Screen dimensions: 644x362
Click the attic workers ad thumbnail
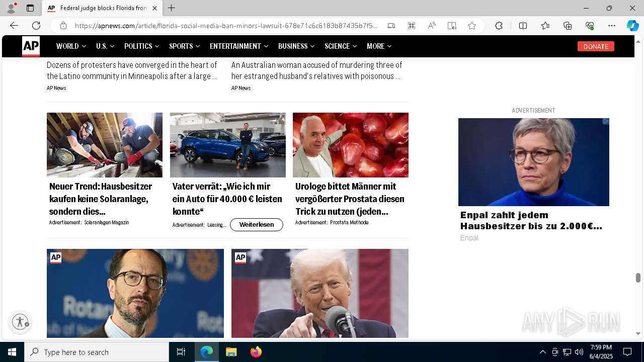point(105,145)
